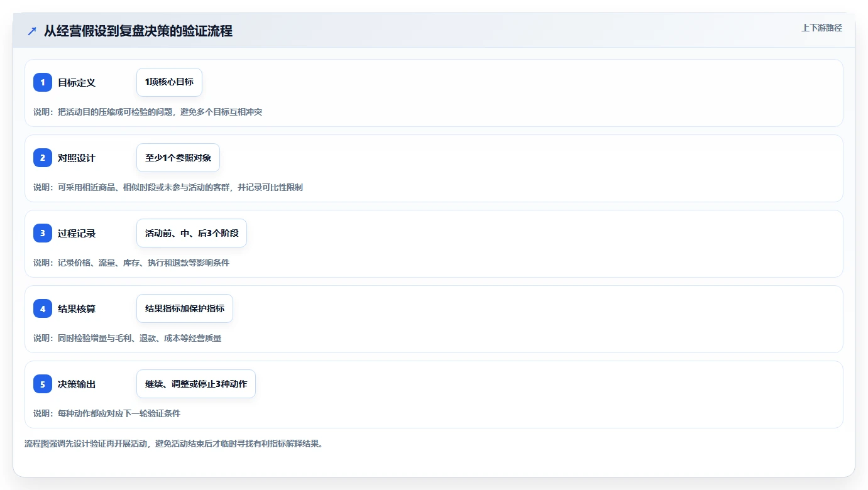Click the 过程记录 step heading
868x490 pixels.
tap(77, 234)
